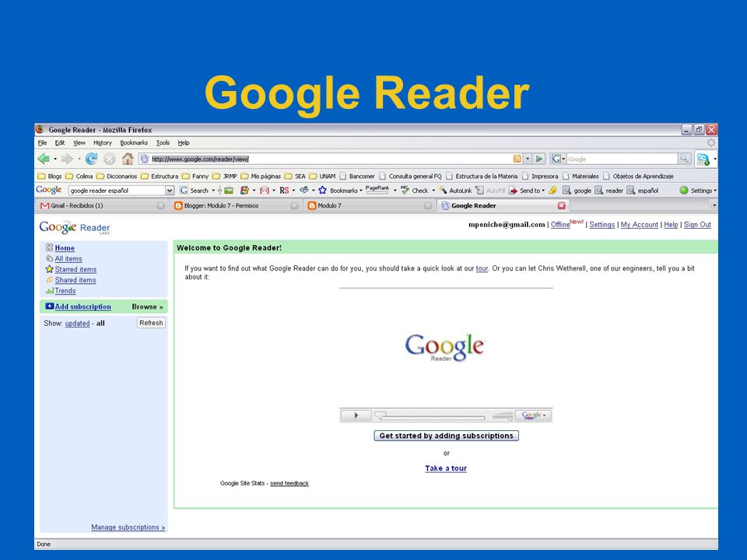Open the UNAM bookmark folder

click(322, 177)
